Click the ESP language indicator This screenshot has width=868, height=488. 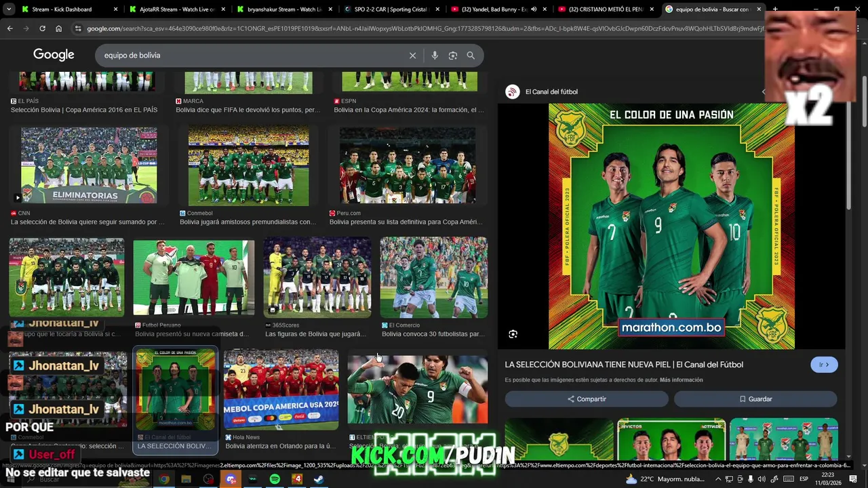[804, 479]
